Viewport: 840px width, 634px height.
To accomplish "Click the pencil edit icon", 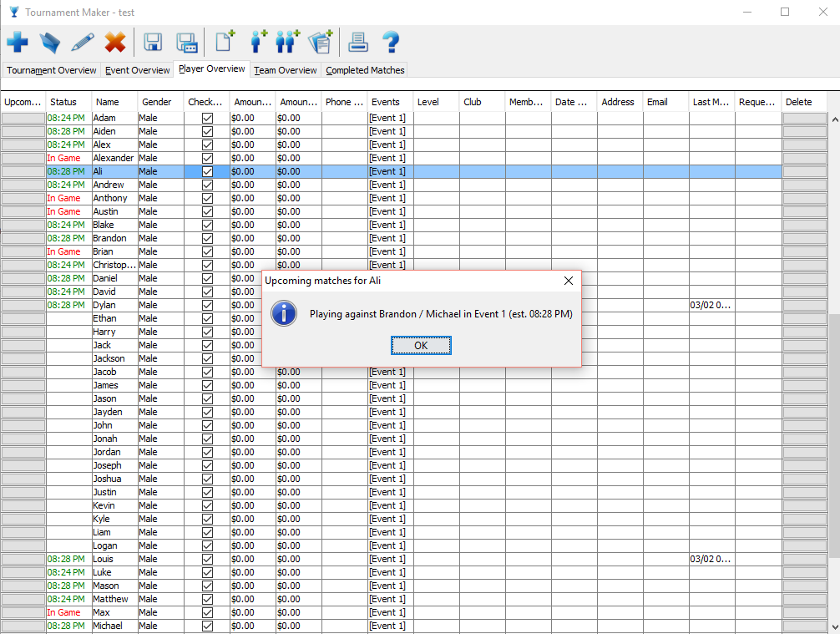I will pyautogui.click(x=83, y=42).
